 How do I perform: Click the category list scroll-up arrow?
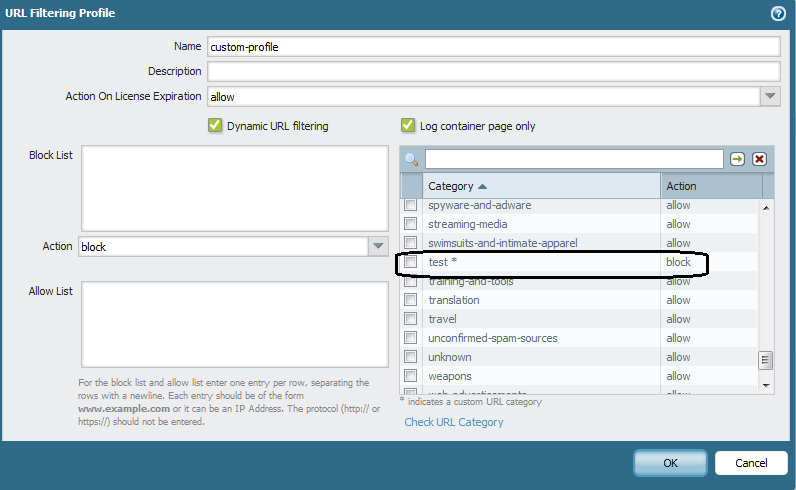(767, 208)
